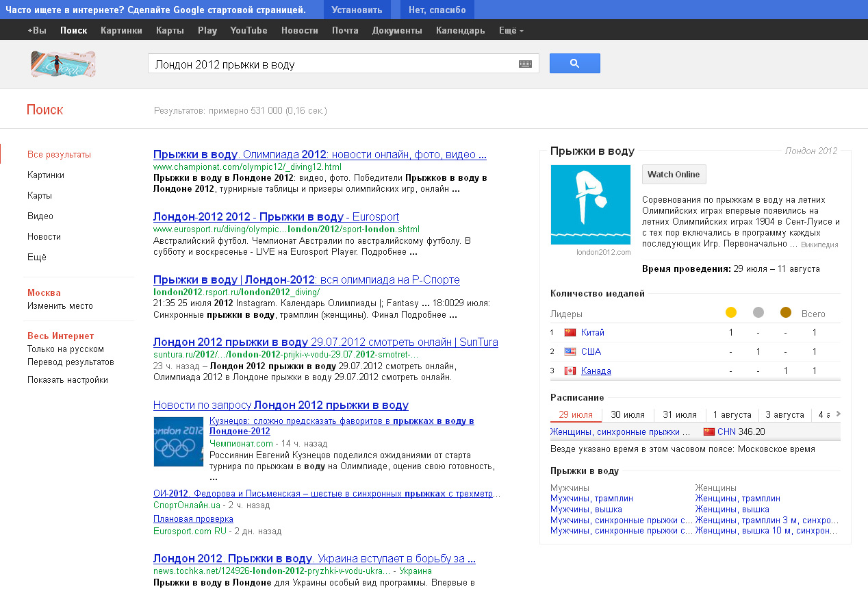
Task: Expand Ещё in left sidebar filters
Action: click(x=37, y=258)
